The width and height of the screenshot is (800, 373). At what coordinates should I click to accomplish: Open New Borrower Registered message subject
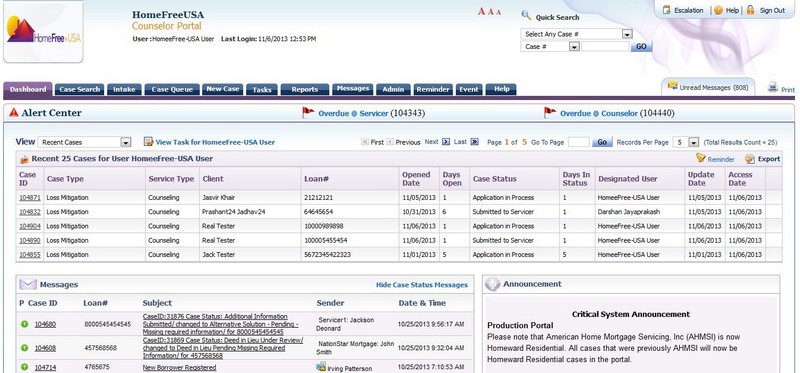[x=179, y=367]
